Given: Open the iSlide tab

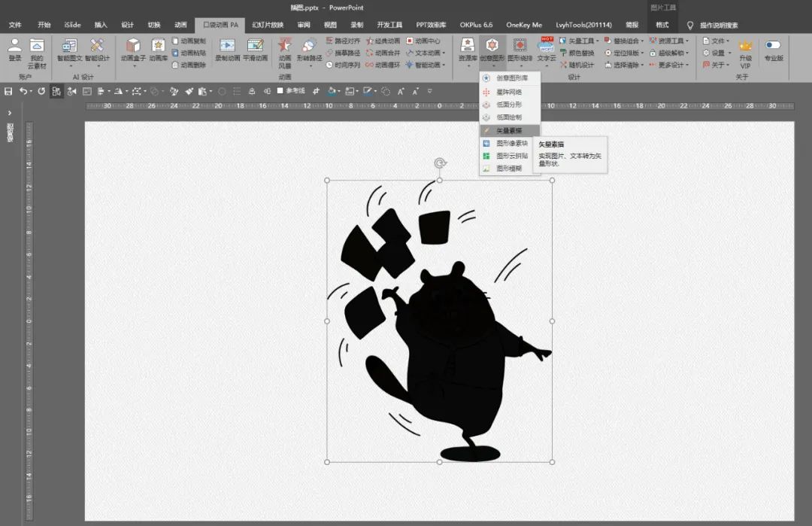Looking at the screenshot, I should [x=72, y=25].
